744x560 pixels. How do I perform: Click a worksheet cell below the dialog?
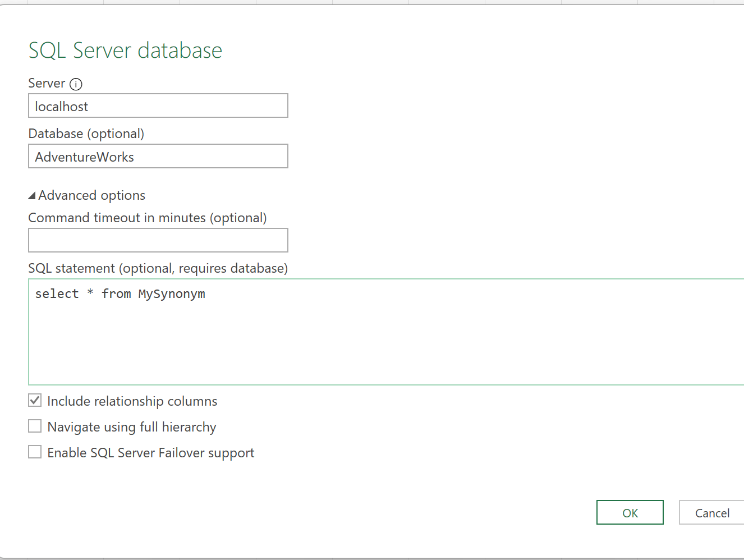coord(371,557)
